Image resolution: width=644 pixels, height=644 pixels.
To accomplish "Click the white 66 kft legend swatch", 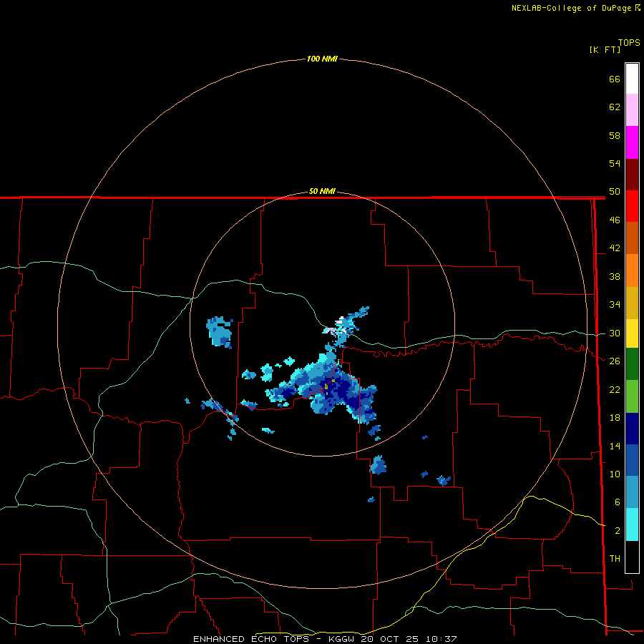I will point(632,79).
